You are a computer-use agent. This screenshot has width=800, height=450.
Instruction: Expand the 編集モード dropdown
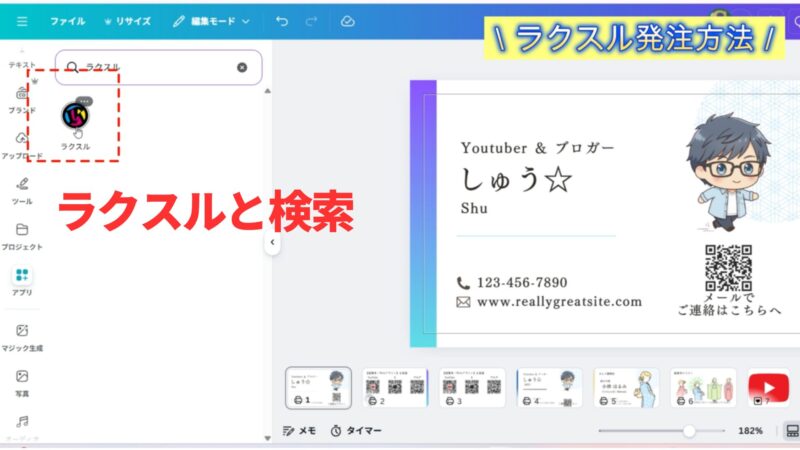coord(211,21)
